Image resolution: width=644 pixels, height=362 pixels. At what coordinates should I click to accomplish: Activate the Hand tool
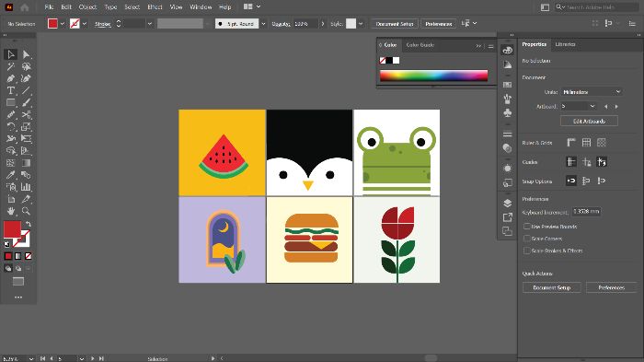point(11,211)
